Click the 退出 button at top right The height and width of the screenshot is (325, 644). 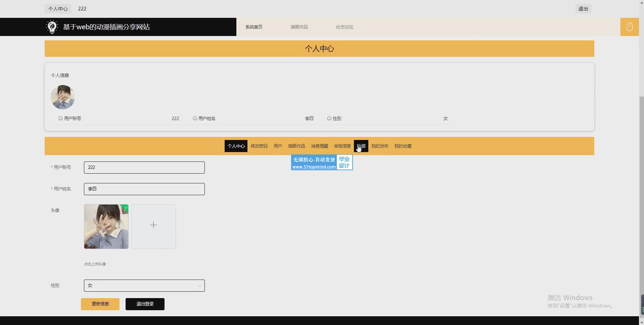583,9
